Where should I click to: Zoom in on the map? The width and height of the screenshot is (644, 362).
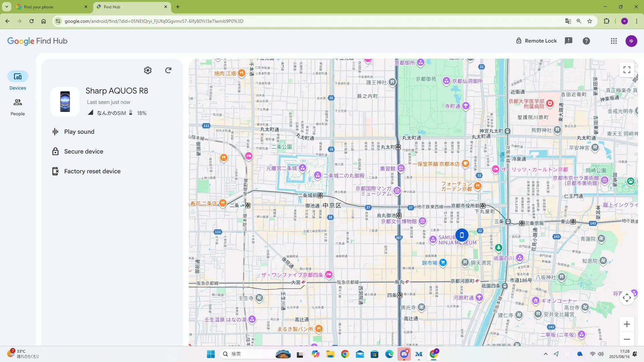point(627,324)
